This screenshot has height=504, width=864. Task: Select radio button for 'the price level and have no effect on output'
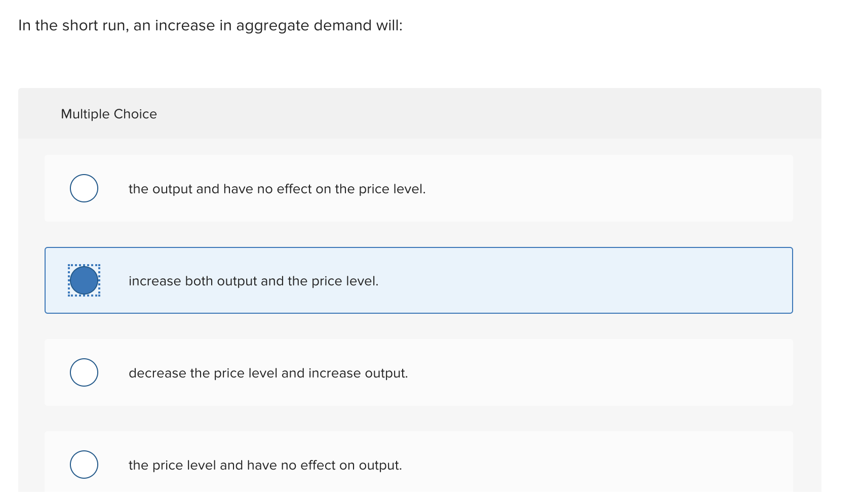click(x=84, y=465)
